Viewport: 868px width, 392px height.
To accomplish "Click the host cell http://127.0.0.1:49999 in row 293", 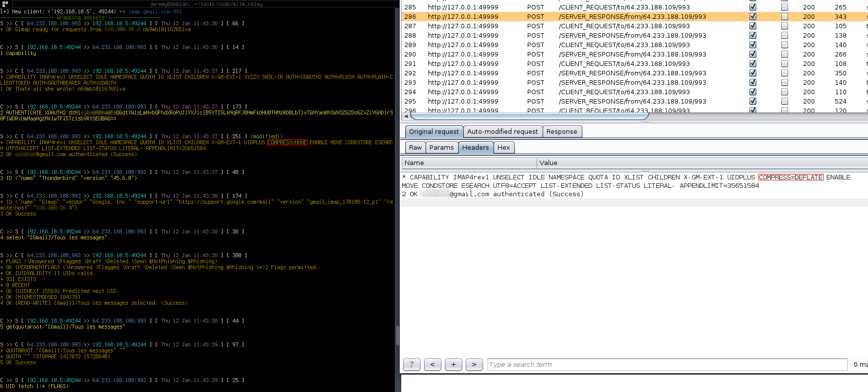I will coord(463,82).
